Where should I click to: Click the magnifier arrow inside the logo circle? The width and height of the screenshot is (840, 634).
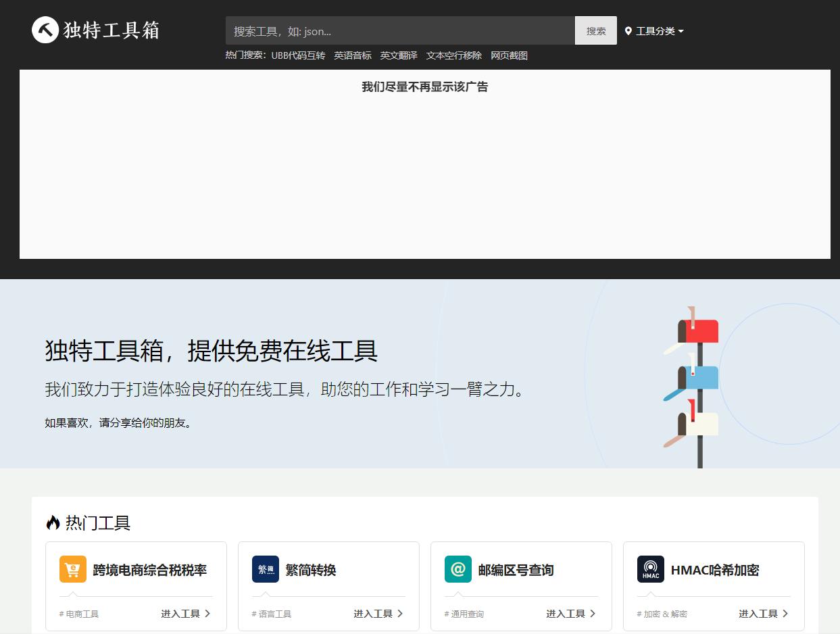coord(44,30)
